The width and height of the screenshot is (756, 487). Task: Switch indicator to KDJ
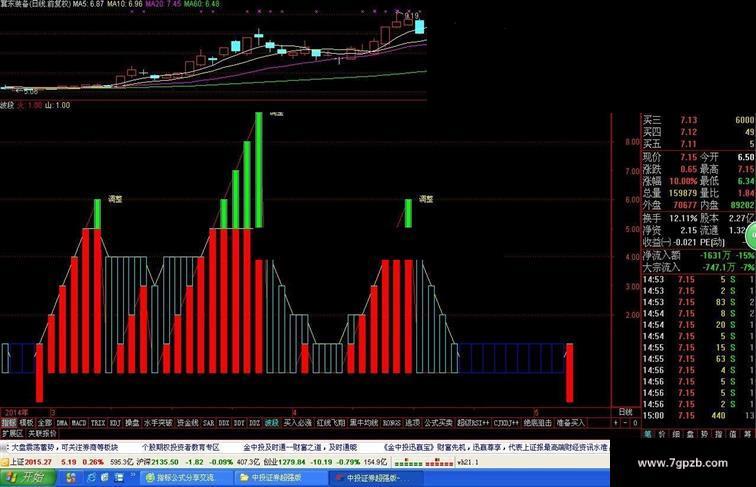pos(115,423)
